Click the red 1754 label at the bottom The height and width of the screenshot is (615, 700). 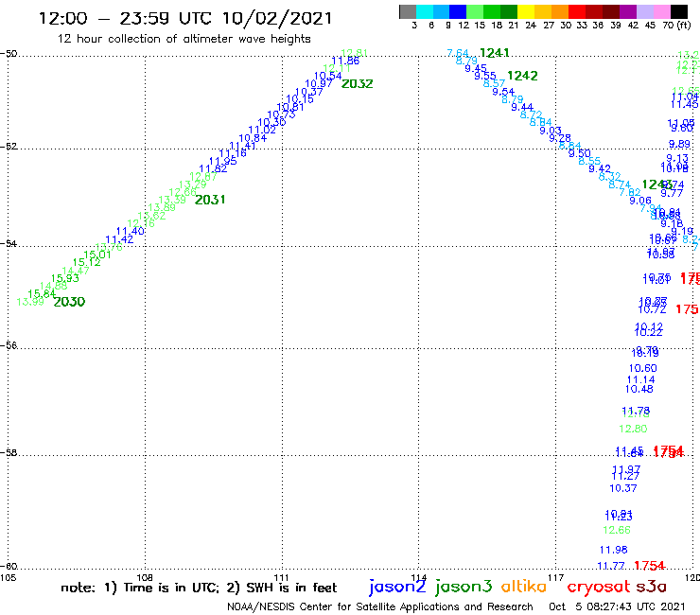pos(650,566)
